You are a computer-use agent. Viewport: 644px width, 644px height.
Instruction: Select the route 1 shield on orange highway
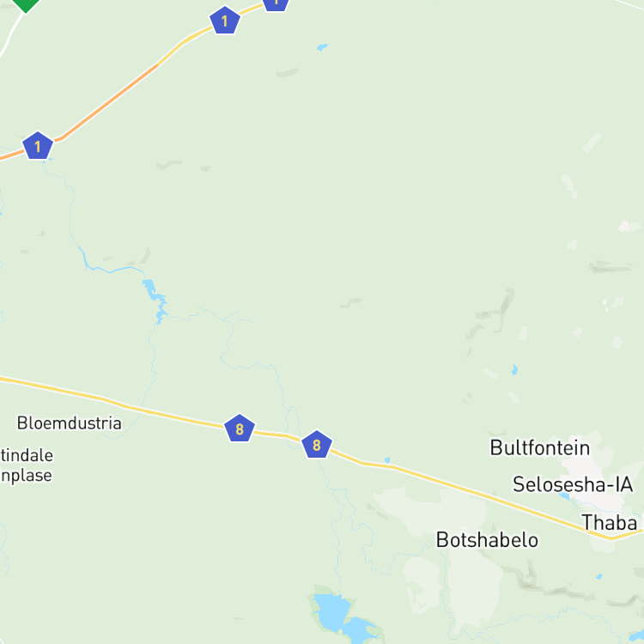click(x=38, y=146)
